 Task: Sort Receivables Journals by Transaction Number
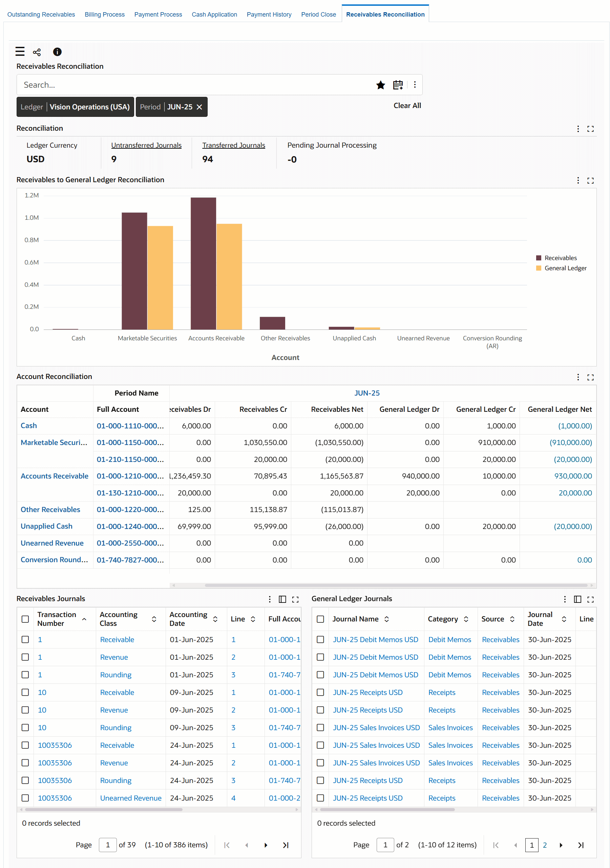click(x=84, y=619)
